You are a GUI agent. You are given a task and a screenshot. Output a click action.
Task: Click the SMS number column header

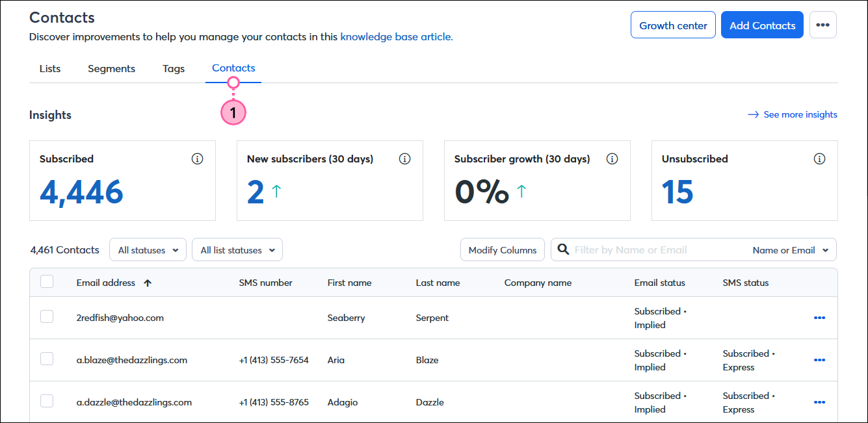266,283
